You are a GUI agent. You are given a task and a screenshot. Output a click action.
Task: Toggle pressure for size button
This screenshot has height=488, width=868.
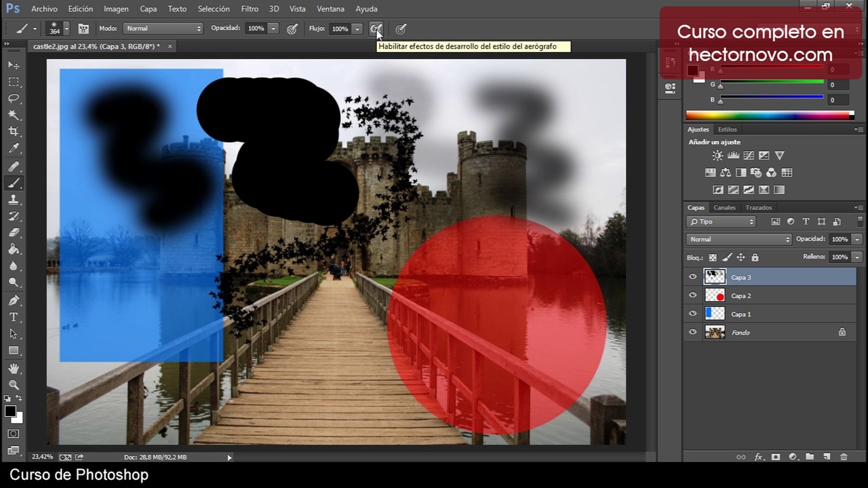click(401, 28)
